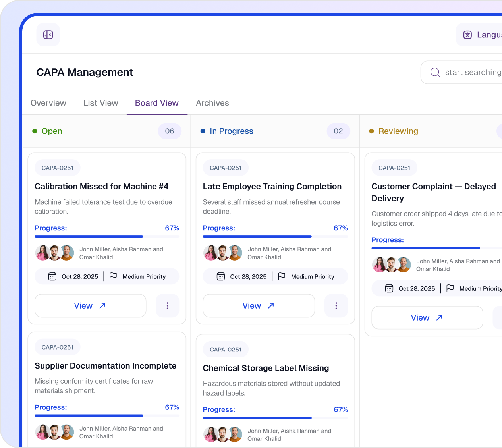This screenshot has height=448, width=502.
Task: Click John Miller's avatar on Chemical Storage card
Action: [x=210, y=434]
